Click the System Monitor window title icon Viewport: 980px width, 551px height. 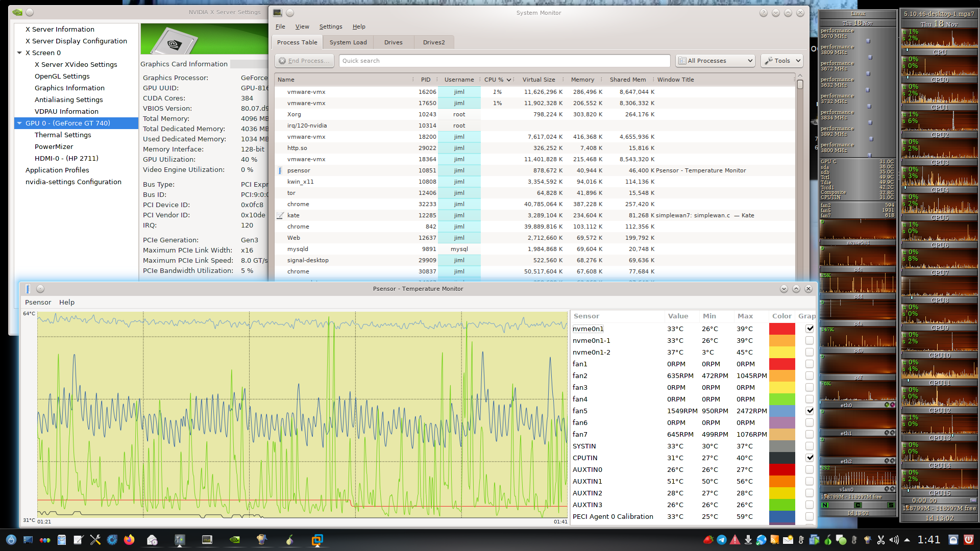tap(278, 13)
